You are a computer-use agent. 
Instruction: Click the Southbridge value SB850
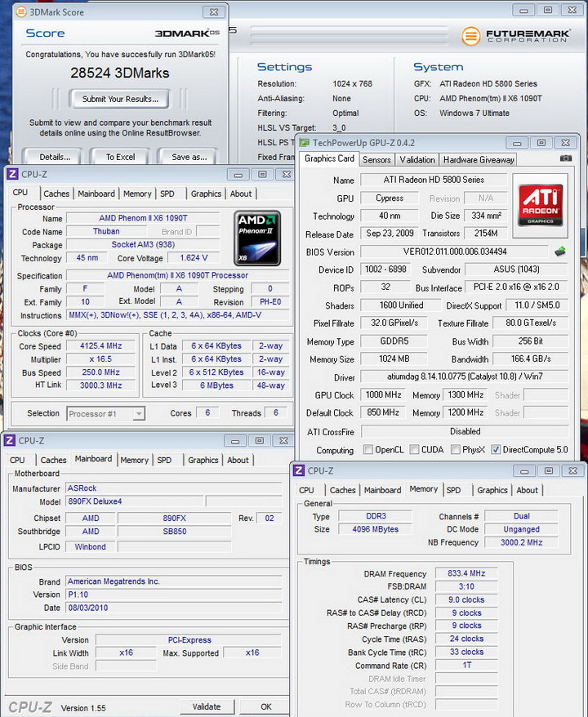click(x=174, y=532)
